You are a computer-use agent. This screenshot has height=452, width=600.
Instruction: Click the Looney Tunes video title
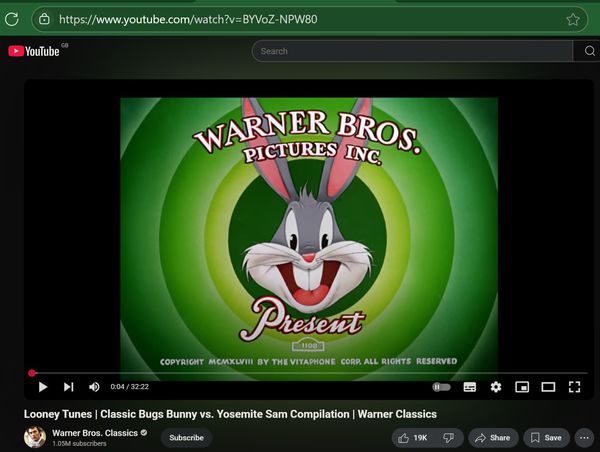pos(230,414)
